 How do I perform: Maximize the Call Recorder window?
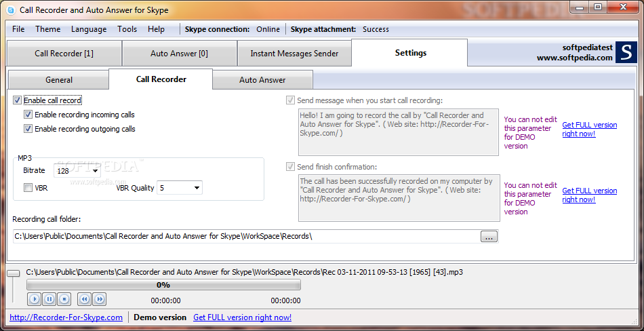point(599,7)
